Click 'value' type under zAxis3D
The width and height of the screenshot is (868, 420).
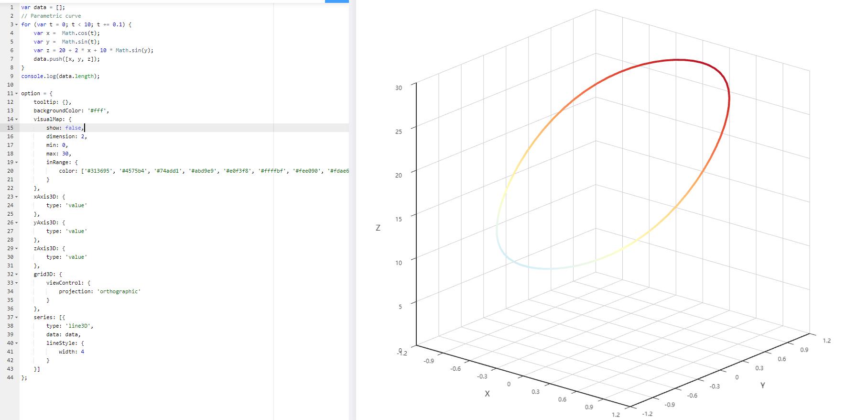click(x=76, y=257)
